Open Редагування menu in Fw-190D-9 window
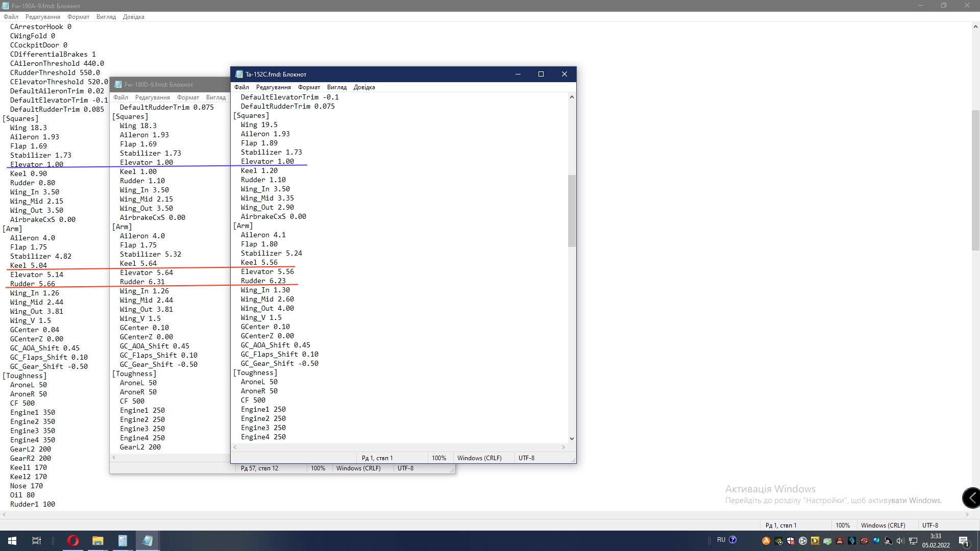 [152, 97]
